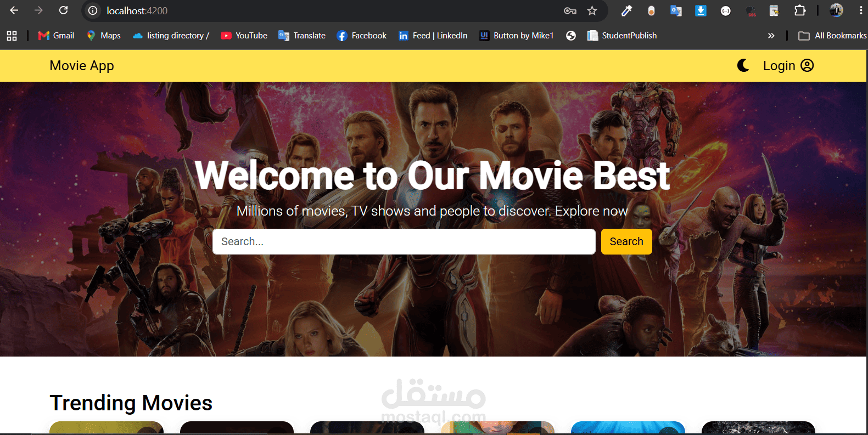
Task: Click the Trending Movies heading
Action: [131, 403]
